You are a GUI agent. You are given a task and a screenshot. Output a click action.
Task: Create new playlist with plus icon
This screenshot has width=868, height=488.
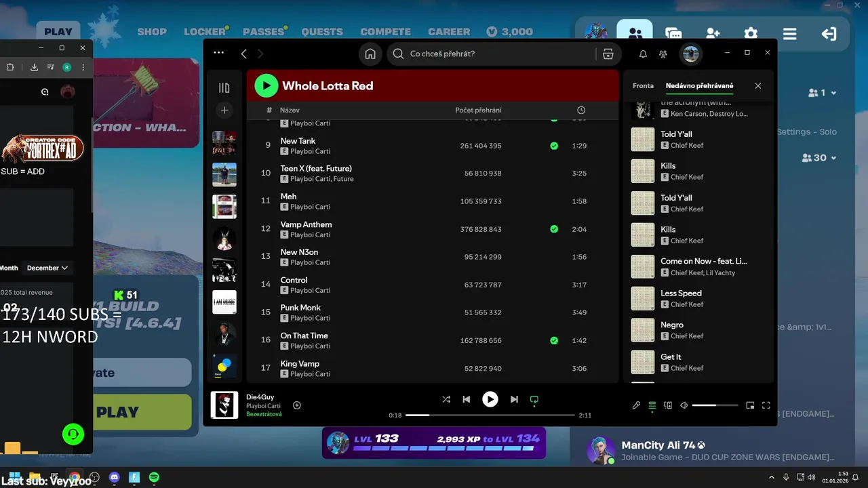pyautogui.click(x=224, y=110)
